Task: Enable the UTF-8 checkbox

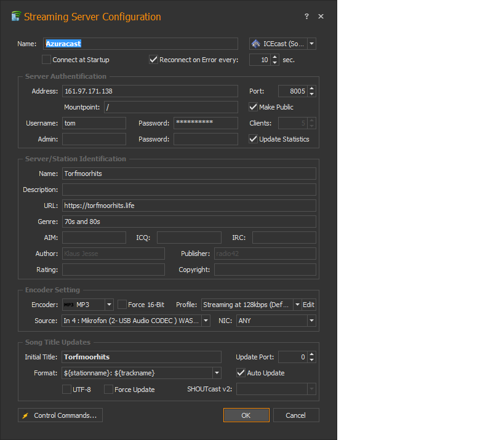Action: 66,389
